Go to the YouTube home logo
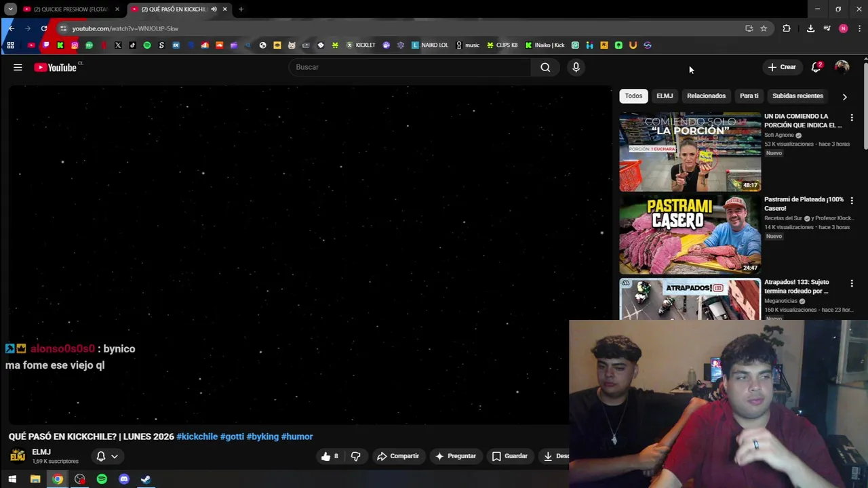868x488 pixels. point(56,67)
